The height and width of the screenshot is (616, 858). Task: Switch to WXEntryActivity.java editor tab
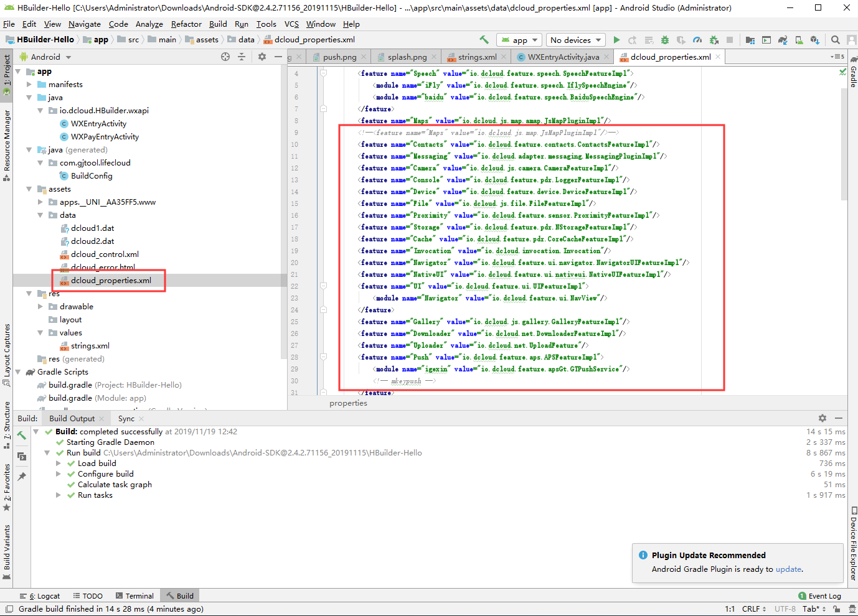pos(563,57)
